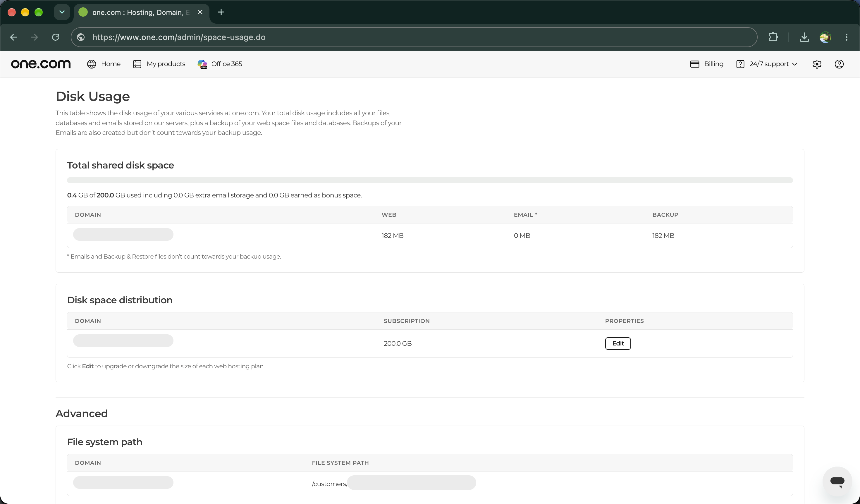Open the chat support bubble
The width and height of the screenshot is (860, 504).
tap(837, 481)
